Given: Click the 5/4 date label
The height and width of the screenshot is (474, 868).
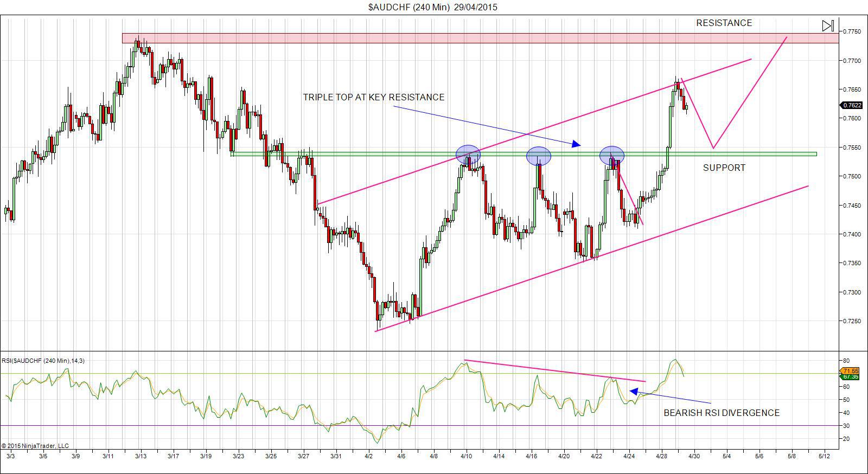Looking at the screenshot, I should (726, 456).
